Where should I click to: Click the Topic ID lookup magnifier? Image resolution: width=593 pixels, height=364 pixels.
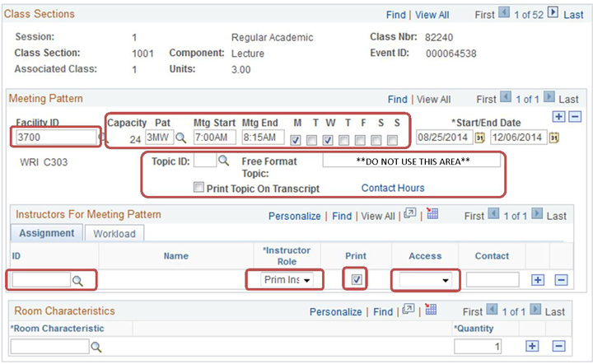(224, 161)
